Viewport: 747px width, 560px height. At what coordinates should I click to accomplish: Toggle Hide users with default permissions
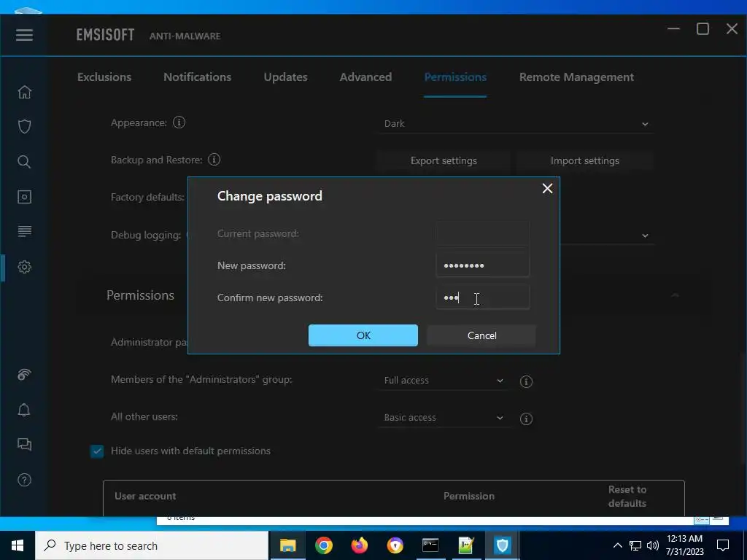[x=97, y=451]
